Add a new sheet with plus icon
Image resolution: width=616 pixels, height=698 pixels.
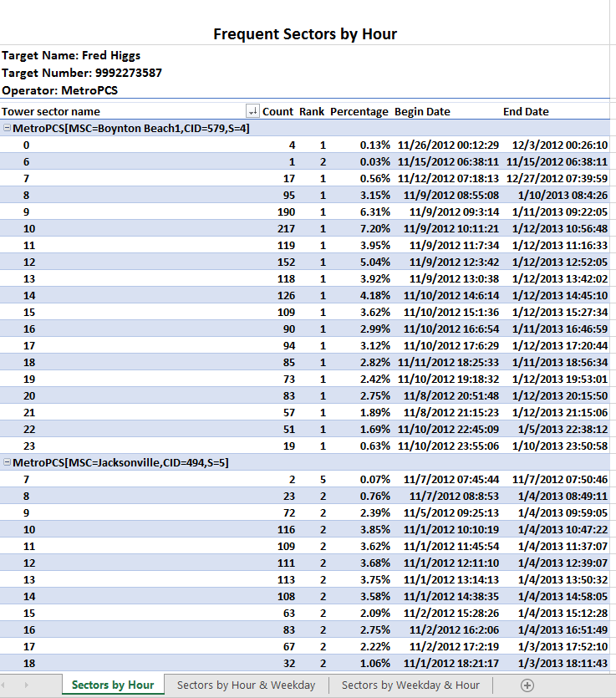(x=527, y=685)
